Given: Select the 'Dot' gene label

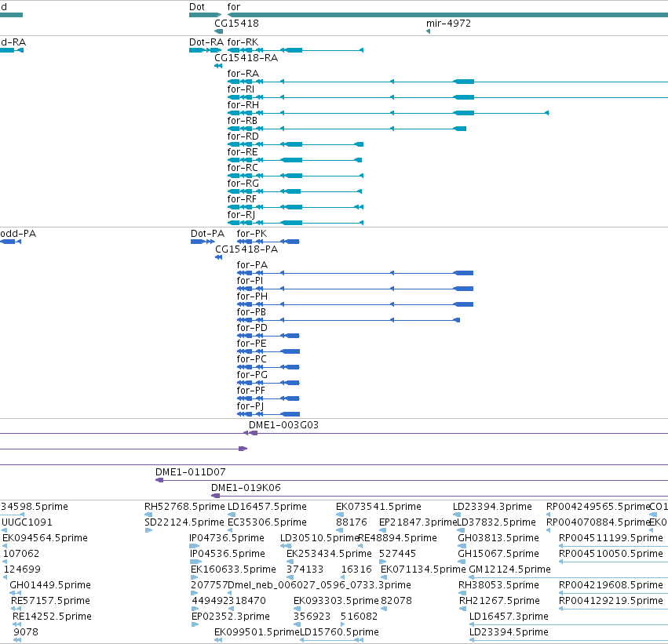Looking at the screenshot, I should tap(197, 7).
